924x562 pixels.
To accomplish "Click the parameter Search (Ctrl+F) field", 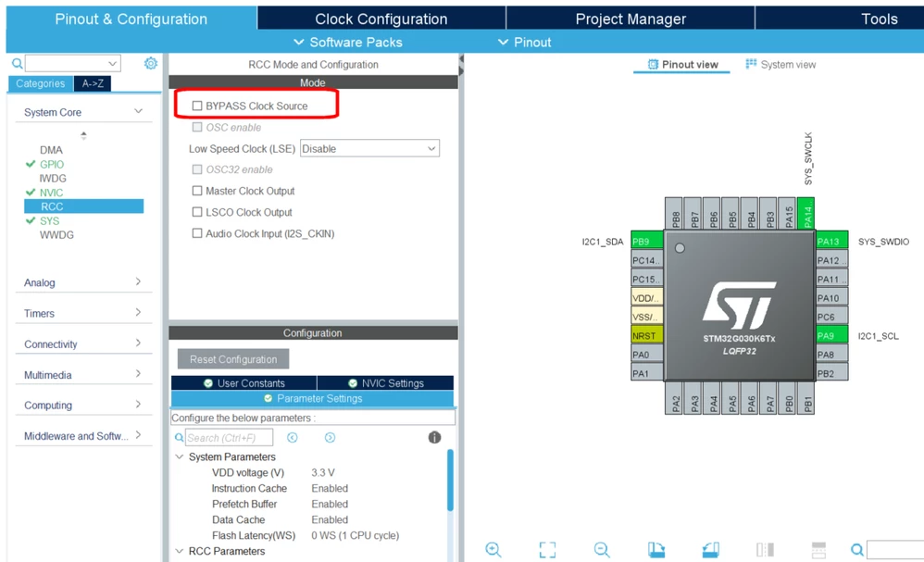I will (230, 438).
